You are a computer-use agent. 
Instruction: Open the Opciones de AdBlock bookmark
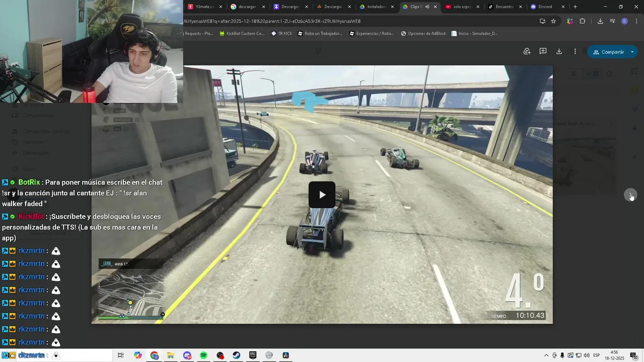(423, 34)
